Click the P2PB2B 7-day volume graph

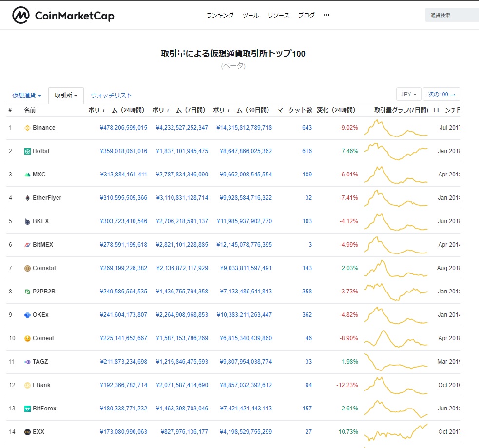coord(396,292)
